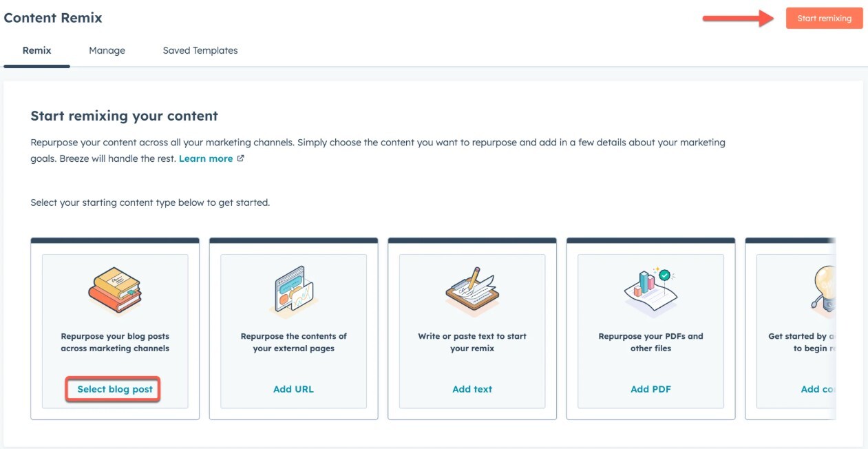The width and height of the screenshot is (868, 449).
Task: Click the clipboard with pencil text icon
Action: click(472, 291)
